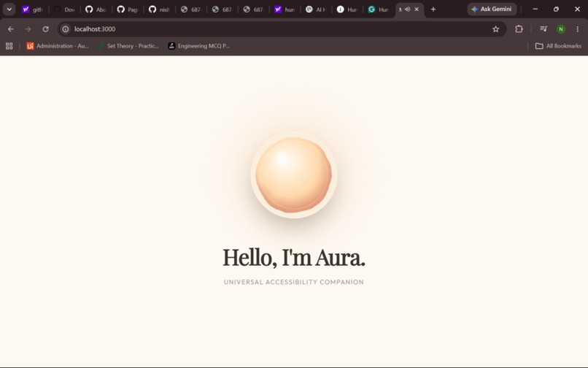Image resolution: width=588 pixels, height=368 pixels.
Task: Close the active localhost tab
Action: pyautogui.click(x=417, y=9)
